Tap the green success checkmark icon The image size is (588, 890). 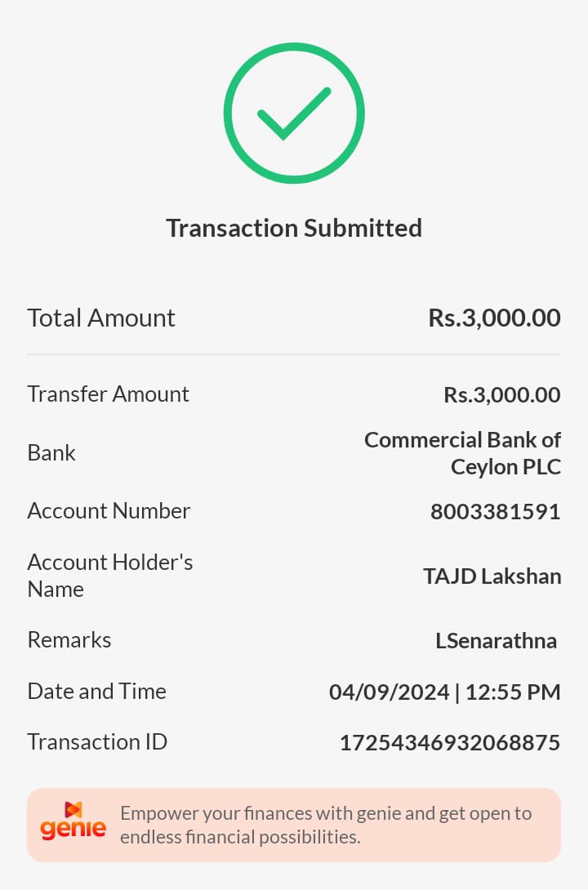tap(294, 113)
